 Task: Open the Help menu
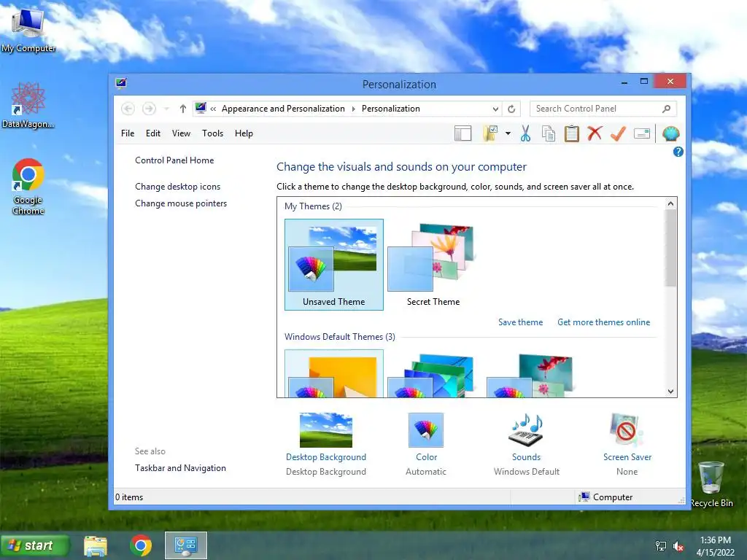244,133
